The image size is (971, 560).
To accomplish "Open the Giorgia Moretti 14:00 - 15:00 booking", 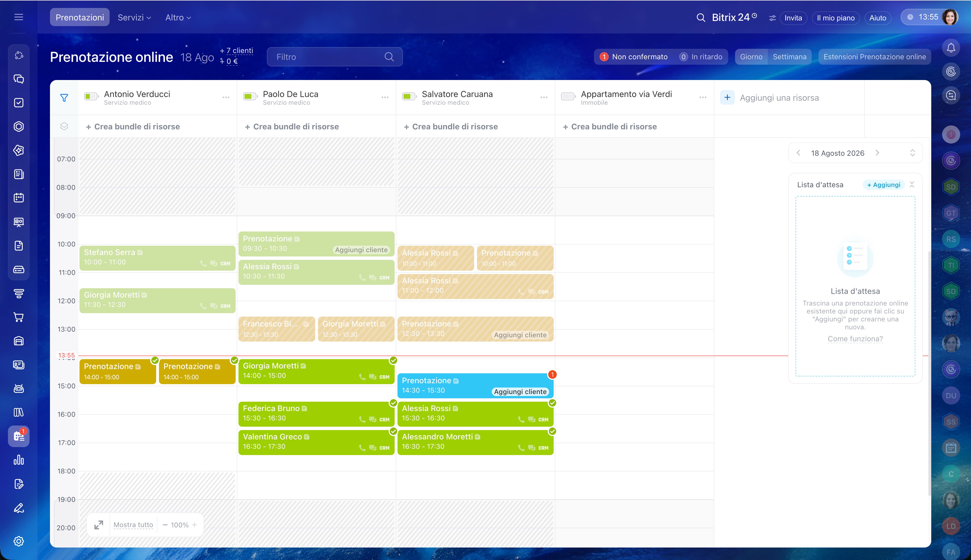I will click(x=316, y=372).
